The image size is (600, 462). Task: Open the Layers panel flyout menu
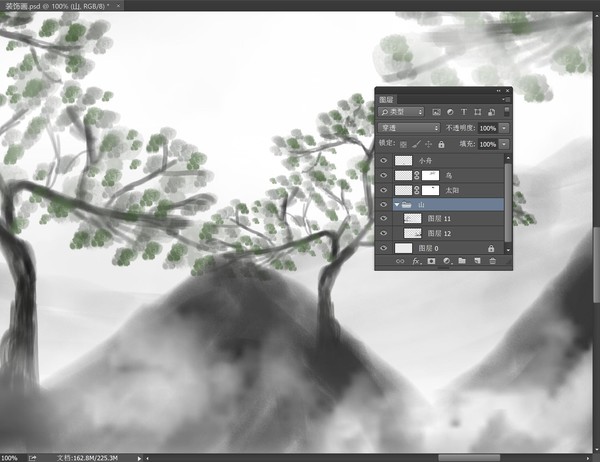[506, 100]
